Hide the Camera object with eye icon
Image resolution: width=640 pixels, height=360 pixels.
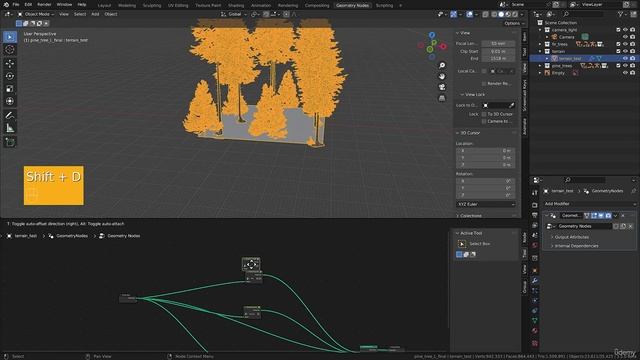click(x=625, y=37)
